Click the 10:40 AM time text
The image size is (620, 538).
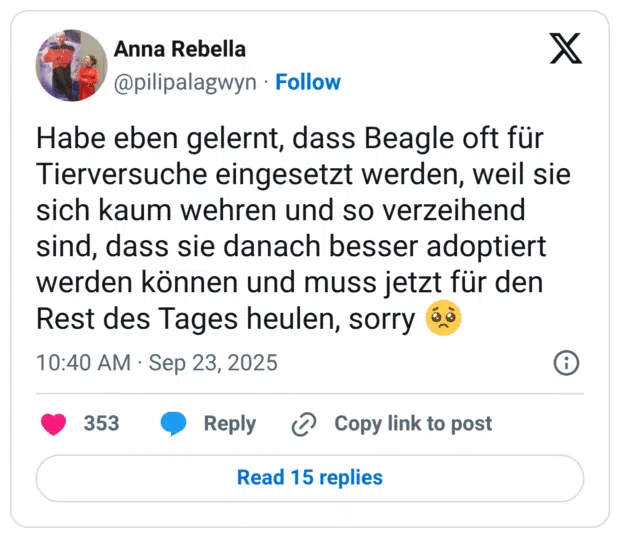[x=83, y=362]
